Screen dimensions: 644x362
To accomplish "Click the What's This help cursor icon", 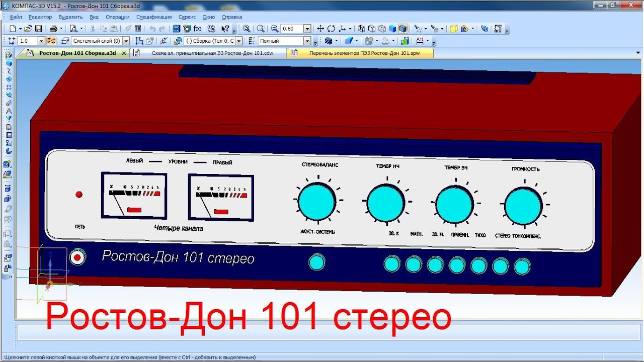I will coord(225,29).
